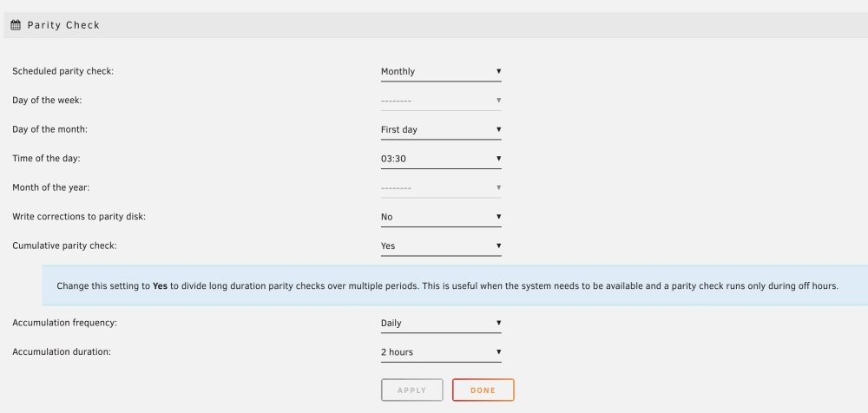This screenshot has height=413, width=868.
Task: Expand the Day of the month selector
Action: click(x=441, y=129)
